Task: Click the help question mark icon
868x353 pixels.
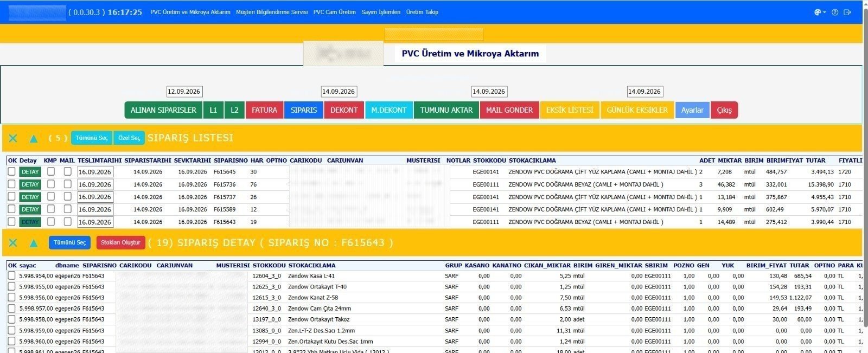Action: [835, 12]
